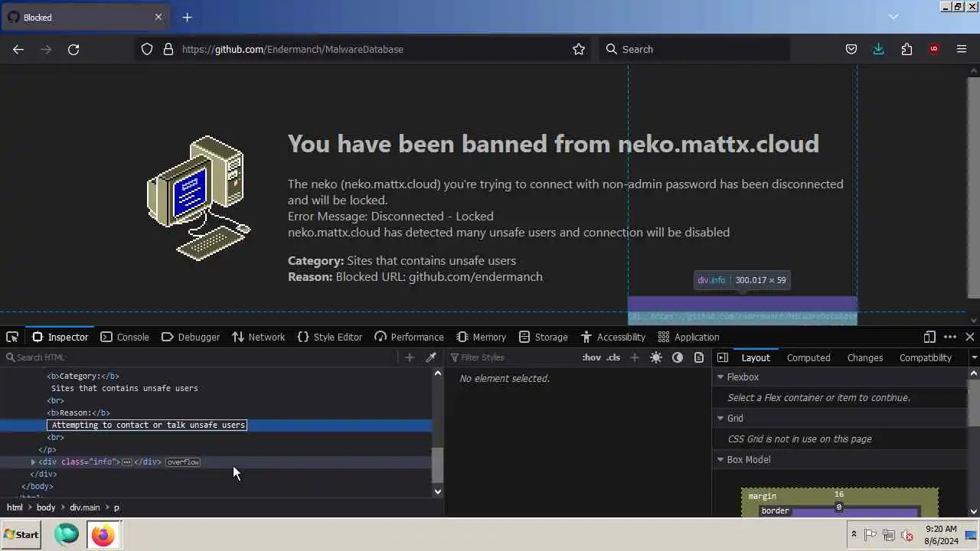Open the Pocket save icon

click(x=851, y=49)
